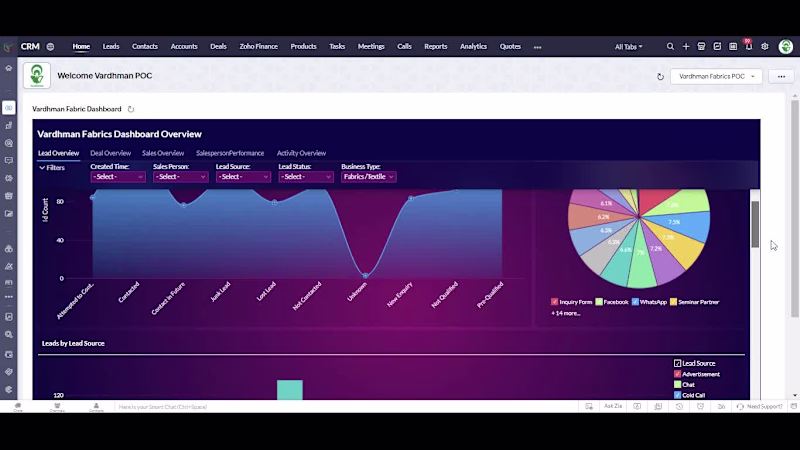
Task: Open the Sales Person filter dropdown
Action: point(181,177)
